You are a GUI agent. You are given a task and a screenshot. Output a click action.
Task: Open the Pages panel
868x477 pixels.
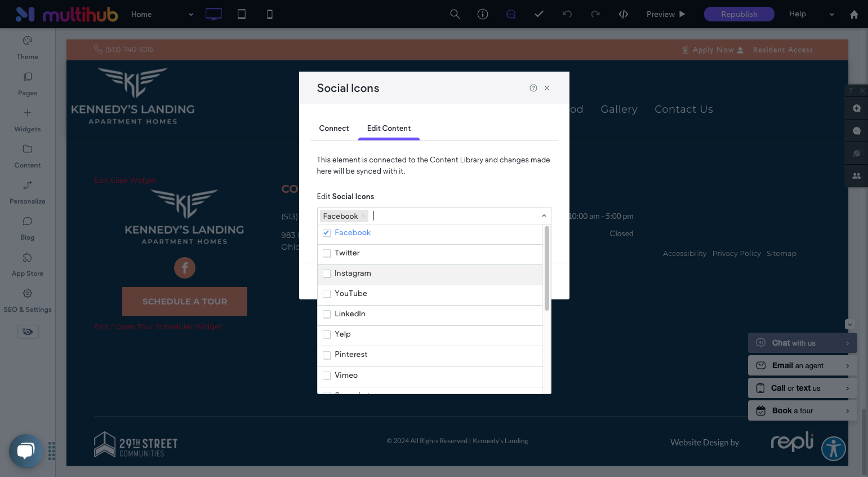click(x=28, y=84)
